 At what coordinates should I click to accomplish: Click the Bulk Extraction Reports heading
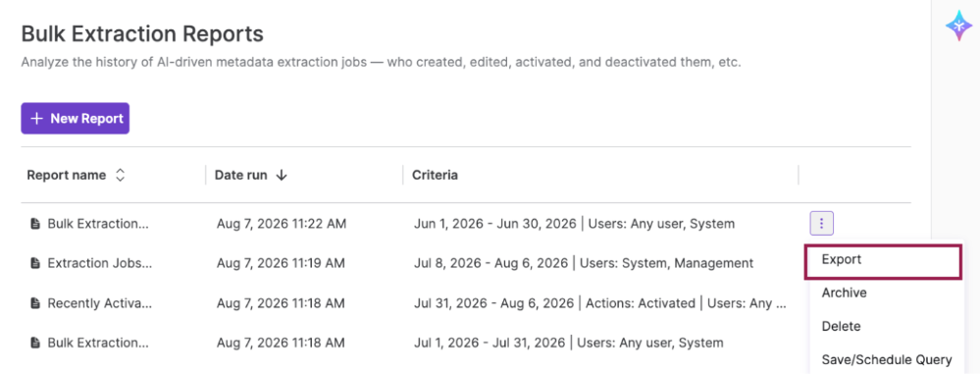[x=142, y=33]
